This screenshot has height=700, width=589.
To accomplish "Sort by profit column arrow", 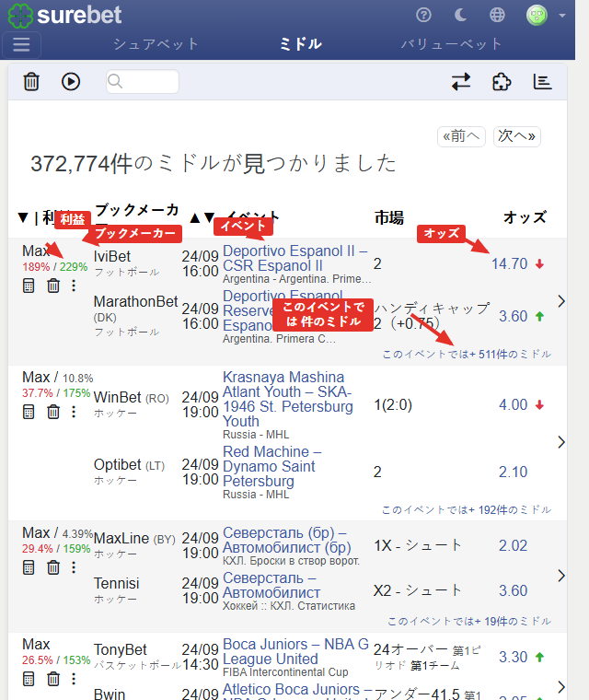I will (23, 218).
